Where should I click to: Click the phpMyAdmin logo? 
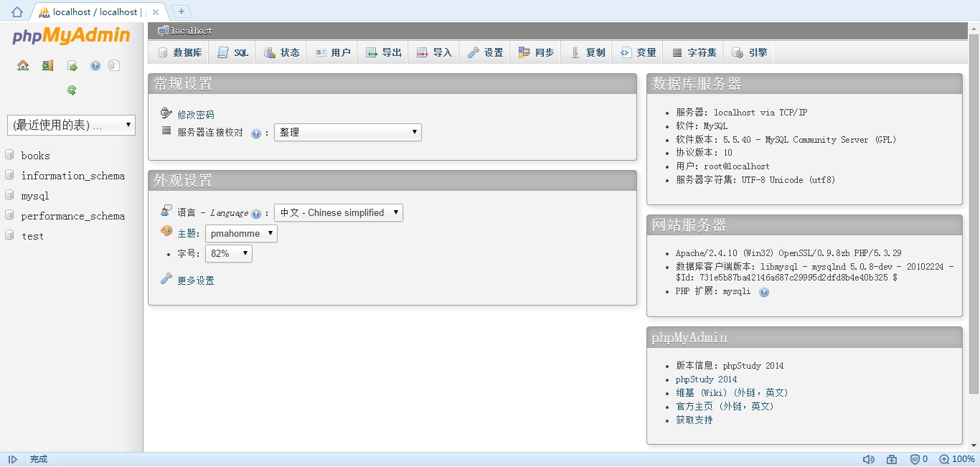point(71,36)
